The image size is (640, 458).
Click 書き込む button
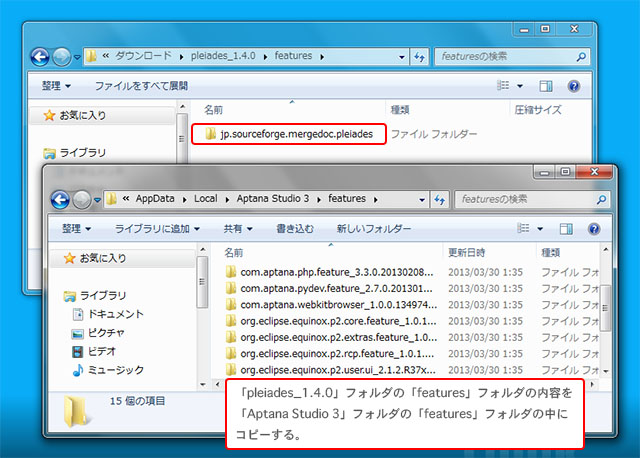coord(295,229)
